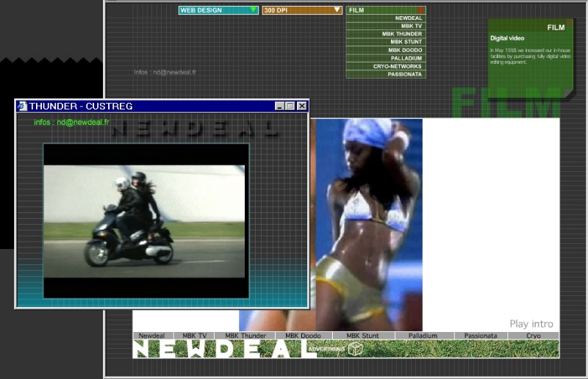Select MBK TV in the FILM menu
Screen dimensions: 588x379
tap(386, 26)
